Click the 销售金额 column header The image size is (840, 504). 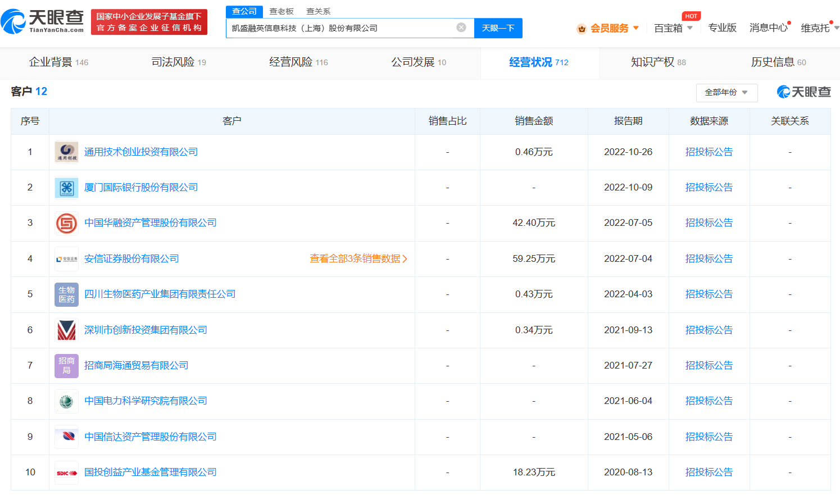pos(534,121)
